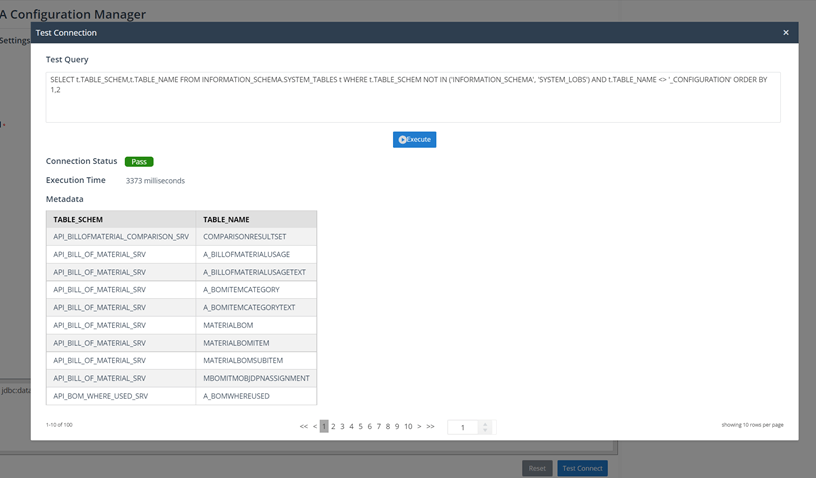
Task: Select API_BILLOFMATERIAL_COMPARISON_SRV cell
Action: point(121,237)
